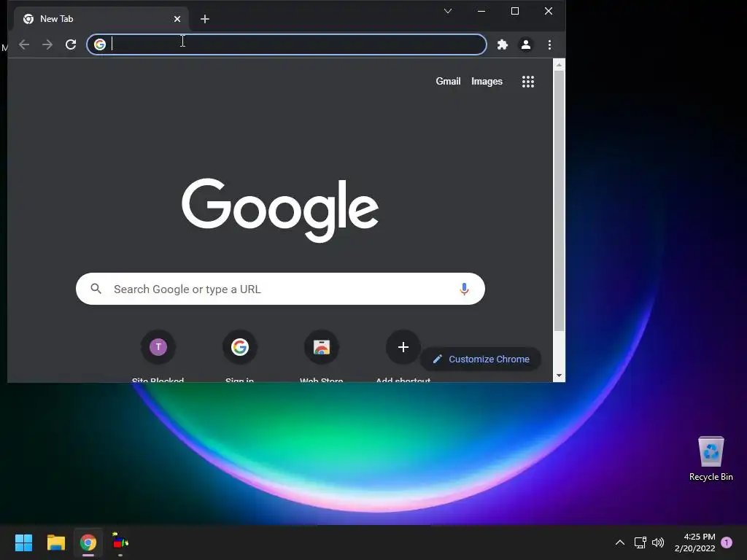
Task: Open the network status tray icon
Action: pyautogui.click(x=640, y=542)
